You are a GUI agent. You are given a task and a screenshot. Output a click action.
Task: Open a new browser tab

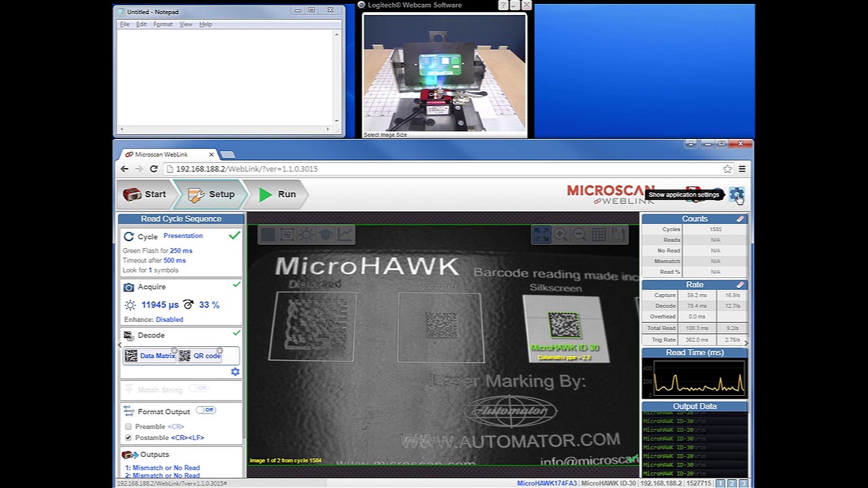(227, 155)
